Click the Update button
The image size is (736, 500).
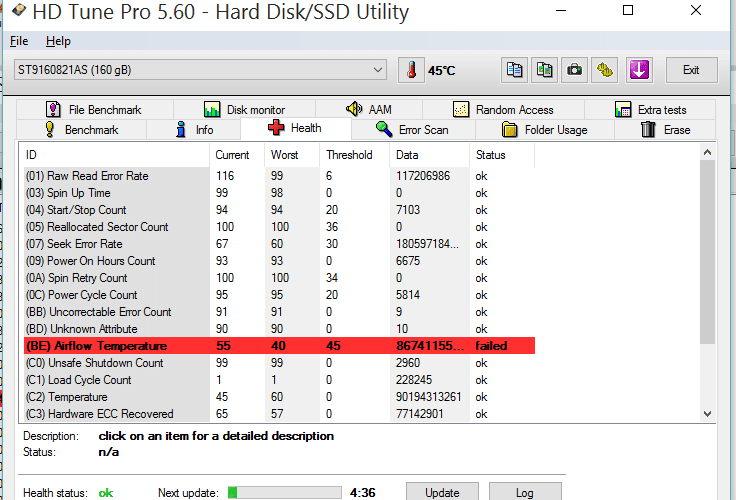442,492
